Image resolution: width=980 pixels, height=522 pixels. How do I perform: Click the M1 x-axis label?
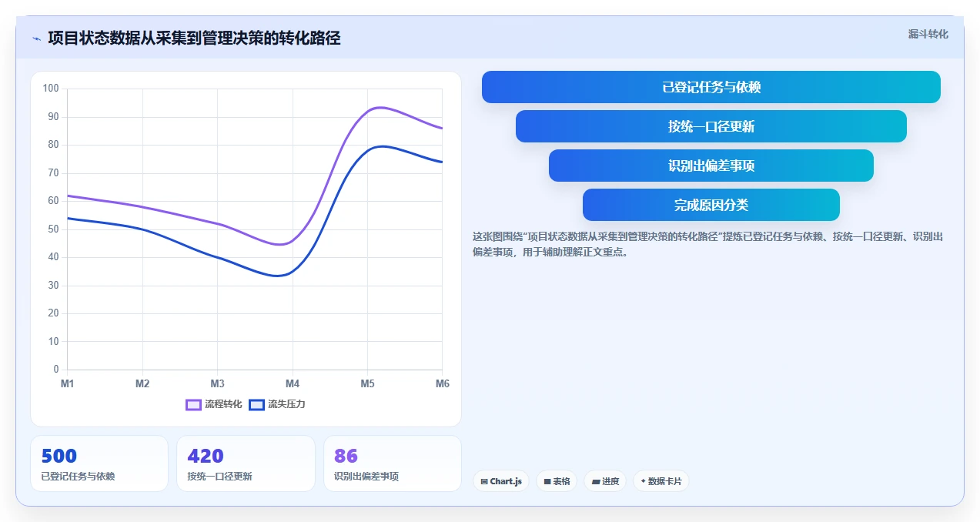point(68,383)
